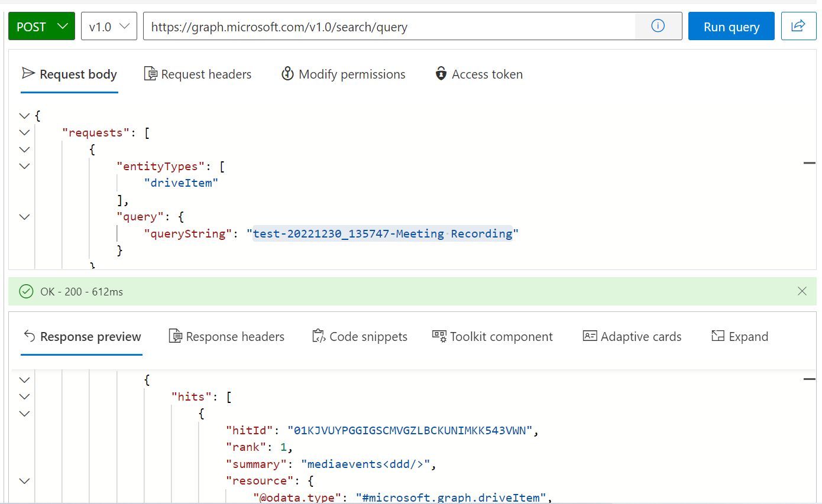The width and height of the screenshot is (822, 504).
Task: Collapse the "query" object fold arrow
Action: [x=24, y=217]
